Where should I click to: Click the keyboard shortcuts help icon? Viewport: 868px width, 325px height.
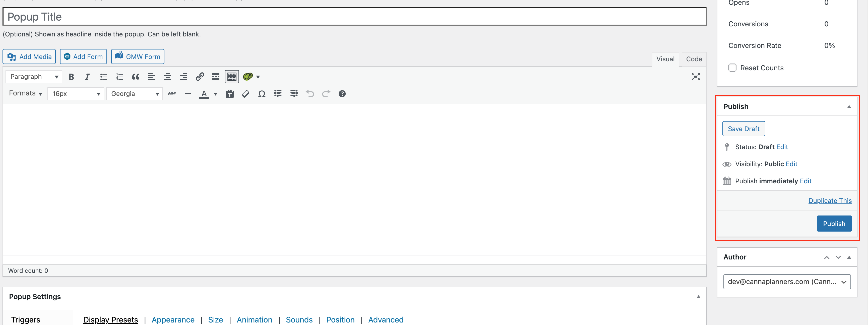(342, 94)
